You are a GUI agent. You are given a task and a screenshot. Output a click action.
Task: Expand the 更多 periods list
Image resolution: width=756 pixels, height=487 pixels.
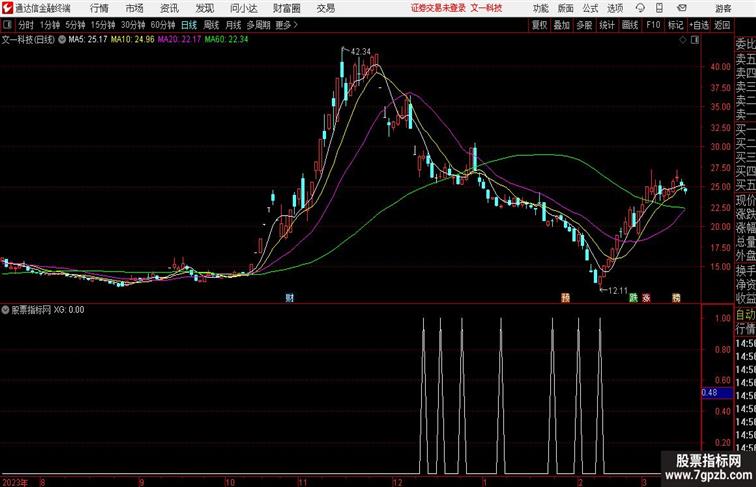click(x=287, y=25)
